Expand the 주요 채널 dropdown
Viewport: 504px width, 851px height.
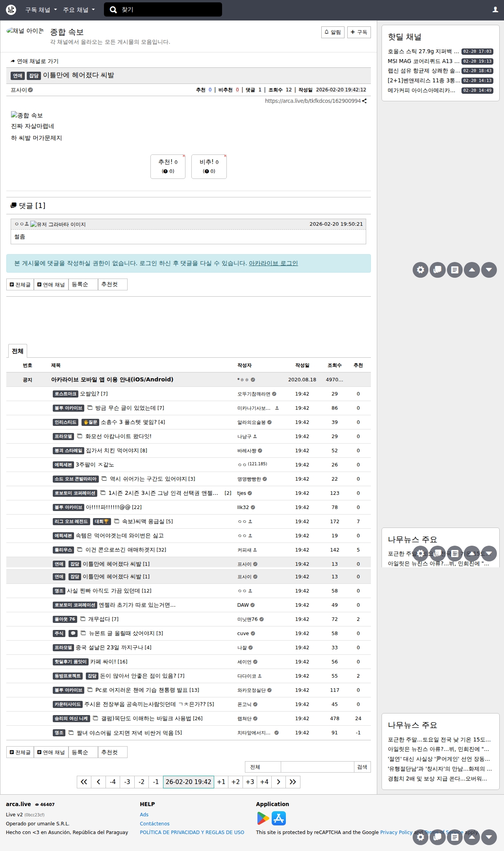tap(79, 10)
